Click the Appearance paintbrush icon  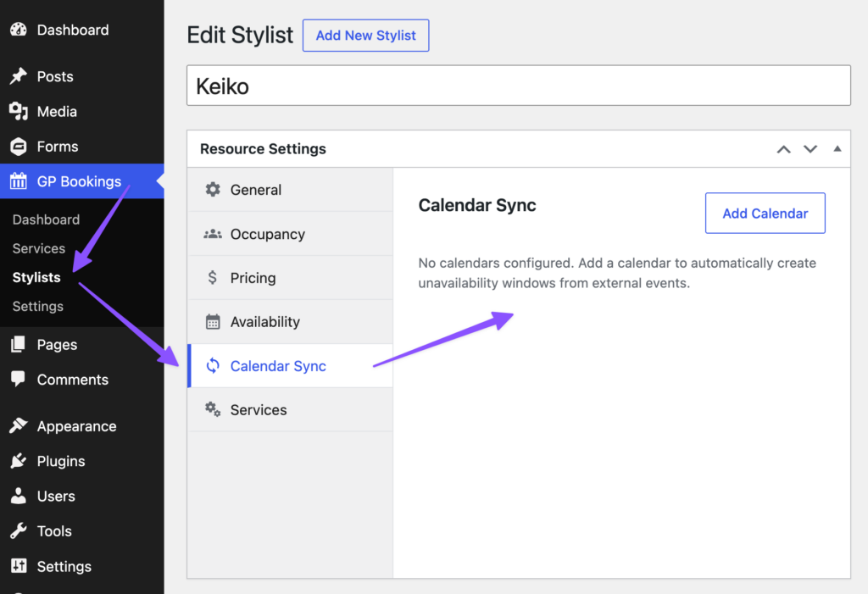click(x=19, y=425)
